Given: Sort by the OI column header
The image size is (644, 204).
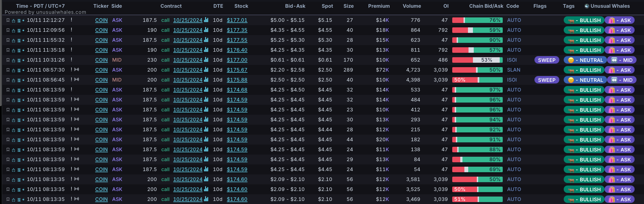Looking at the screenshot, I should tap(446, 6).
